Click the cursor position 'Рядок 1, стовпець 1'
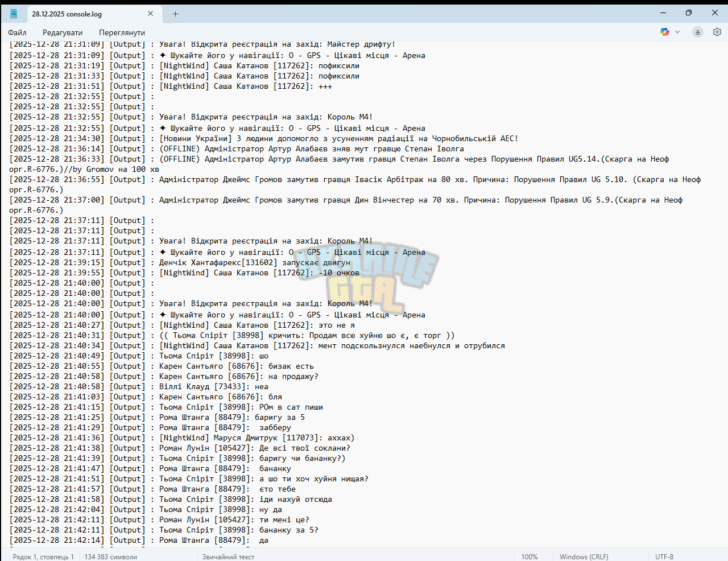 coord(43,556)
